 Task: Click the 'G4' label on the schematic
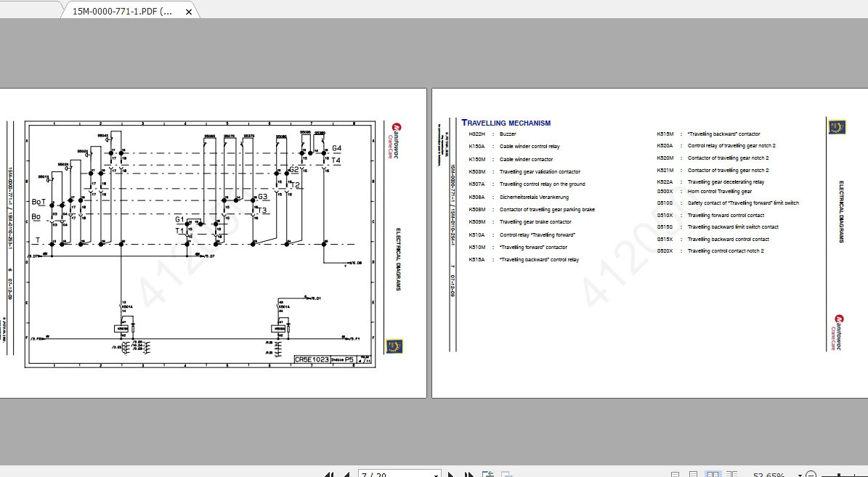(336, 148)
